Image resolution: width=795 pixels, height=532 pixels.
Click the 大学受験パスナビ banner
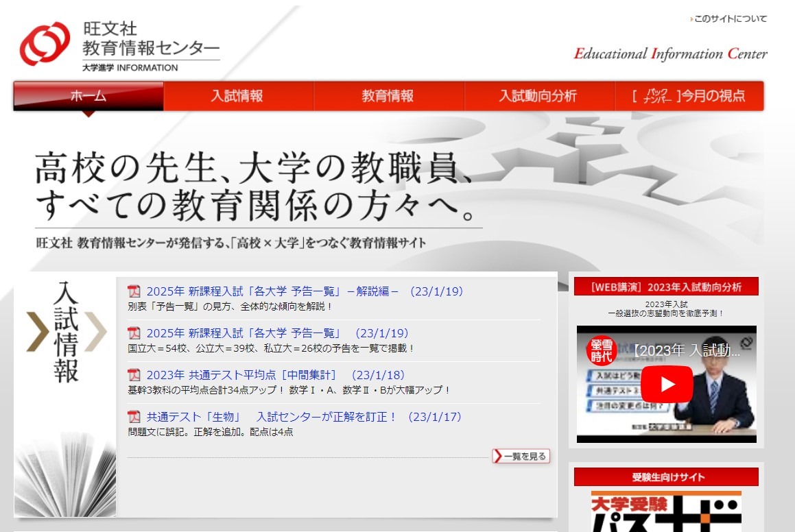666,511
